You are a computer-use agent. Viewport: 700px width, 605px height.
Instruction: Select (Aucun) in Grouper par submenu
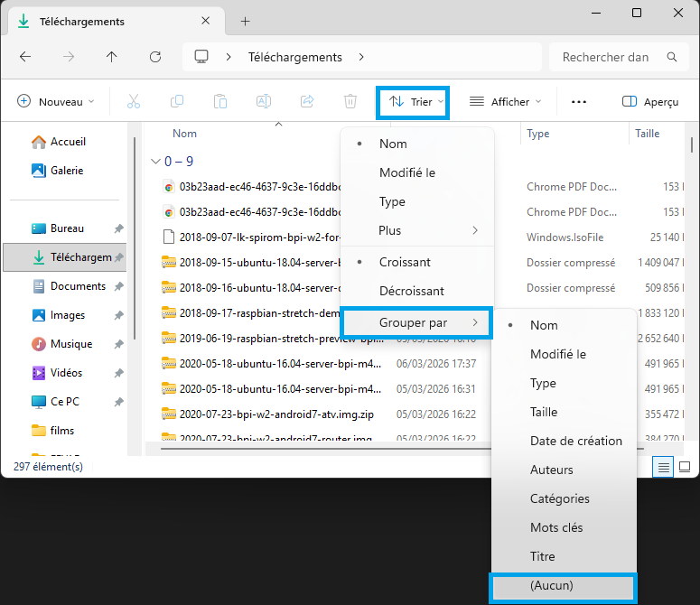pyautogui.click(x=551, y=585)
